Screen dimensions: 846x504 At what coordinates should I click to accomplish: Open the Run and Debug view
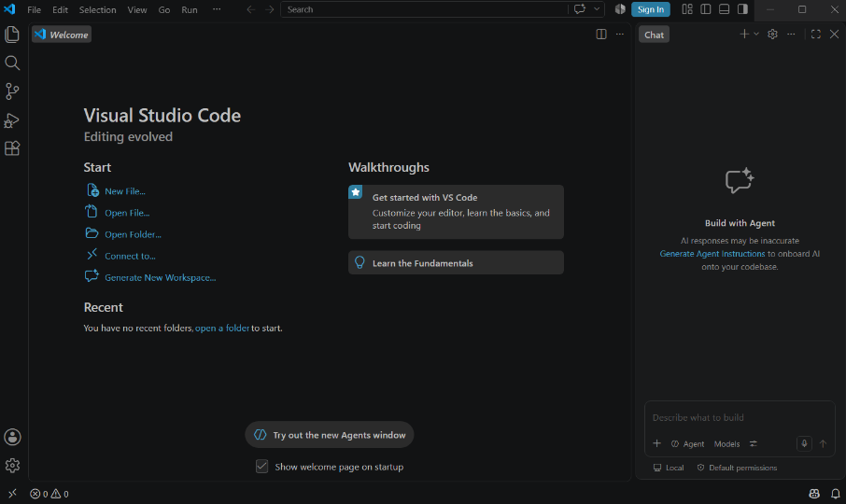point(12,119)
